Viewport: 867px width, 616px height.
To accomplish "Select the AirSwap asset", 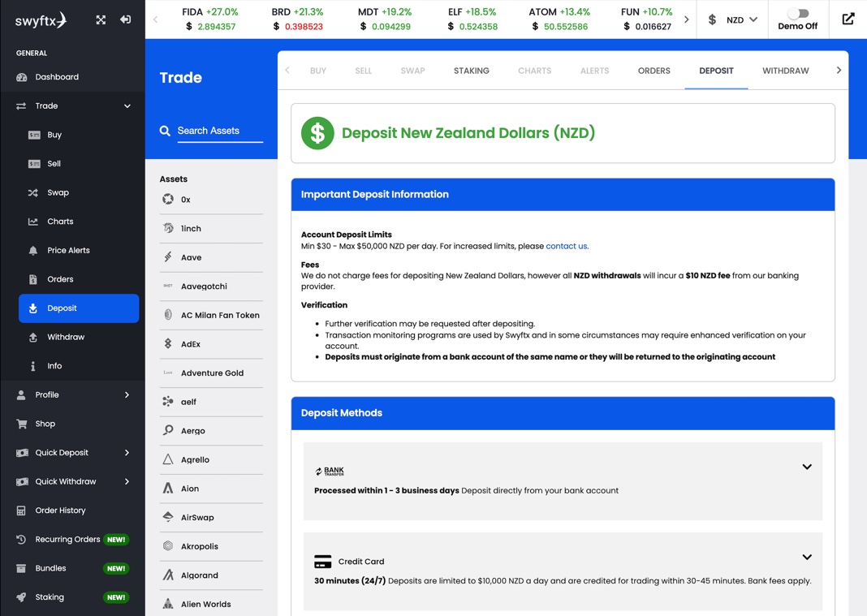I will click(211, 518).
